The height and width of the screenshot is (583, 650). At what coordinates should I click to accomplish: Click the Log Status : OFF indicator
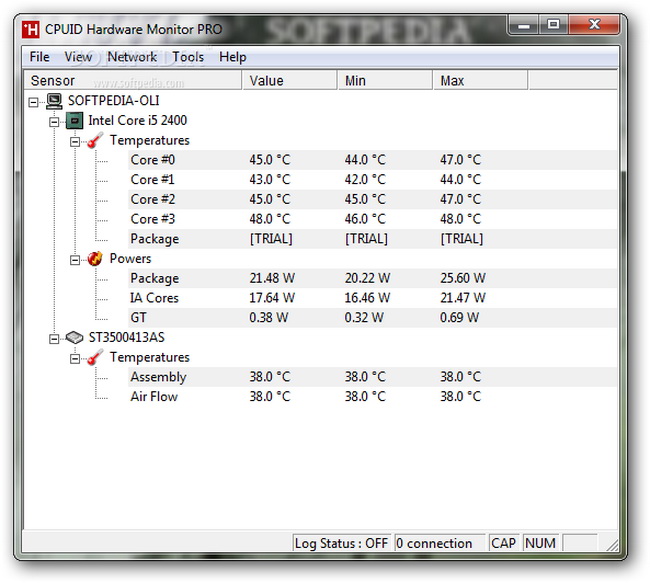pos(342,543)
